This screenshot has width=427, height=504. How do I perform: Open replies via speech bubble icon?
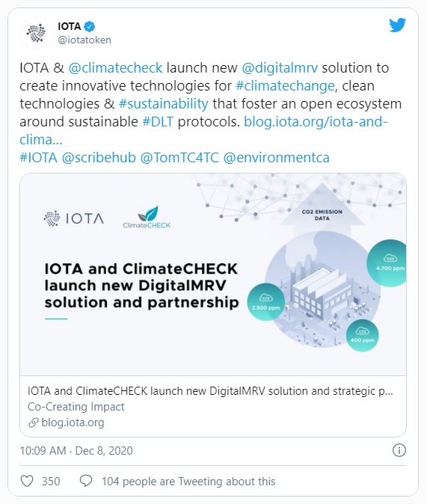point(86,481)
